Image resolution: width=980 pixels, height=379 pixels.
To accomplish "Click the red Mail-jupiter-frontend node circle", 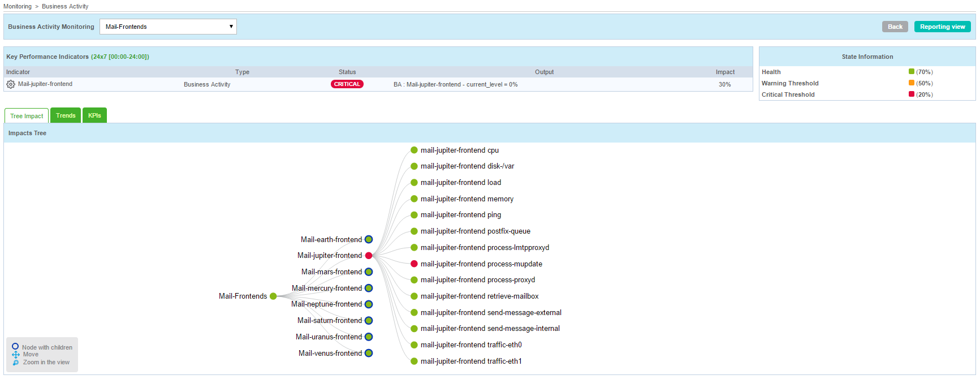I will pos(369,256).
